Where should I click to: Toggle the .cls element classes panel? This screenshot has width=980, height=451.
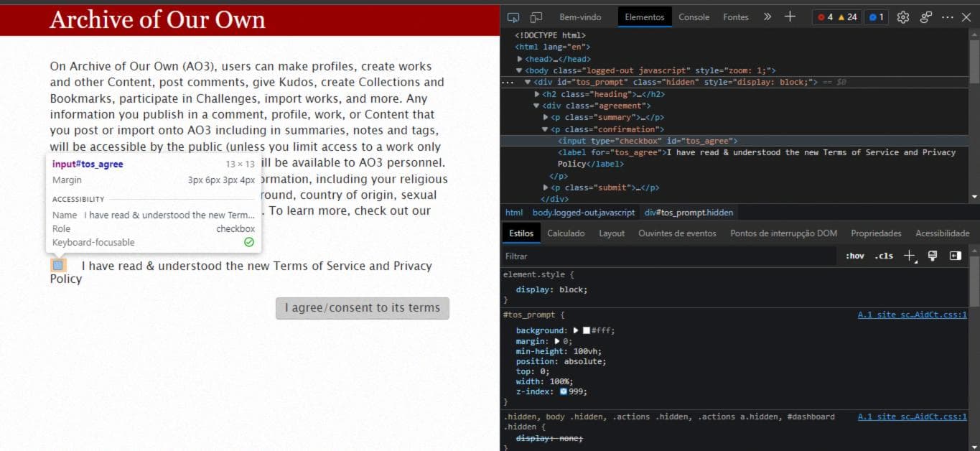click(884, 256)
